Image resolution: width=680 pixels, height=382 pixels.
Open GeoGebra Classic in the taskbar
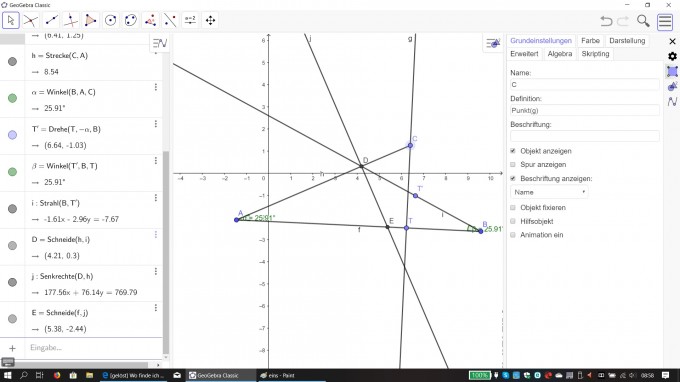tap(220, 375)
